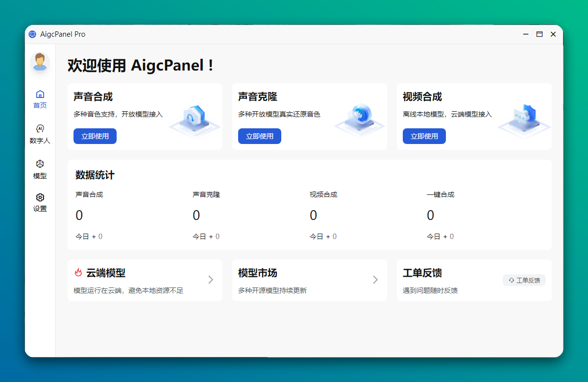This screenshot has height=382, width=588.
Task: Click the 声音克隆 feature card title
Action: coord(258,96)
